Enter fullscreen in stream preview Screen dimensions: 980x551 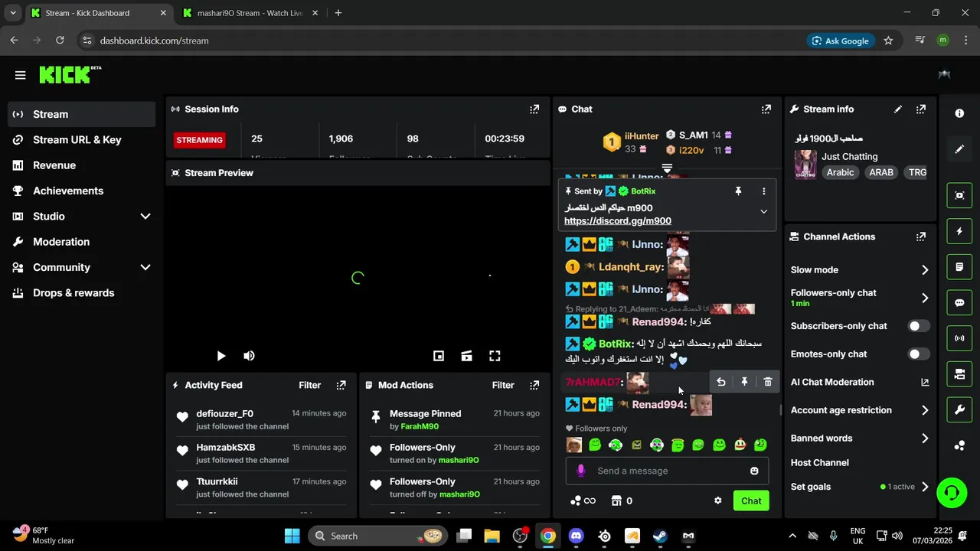coord(495,356)
